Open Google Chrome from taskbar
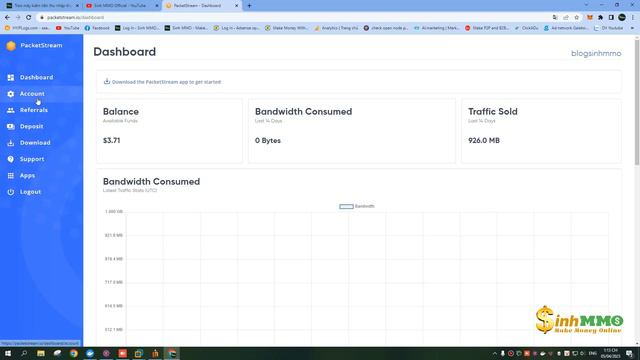The width and height of the screenshot is (640, 360). click(x=73, y=353)
